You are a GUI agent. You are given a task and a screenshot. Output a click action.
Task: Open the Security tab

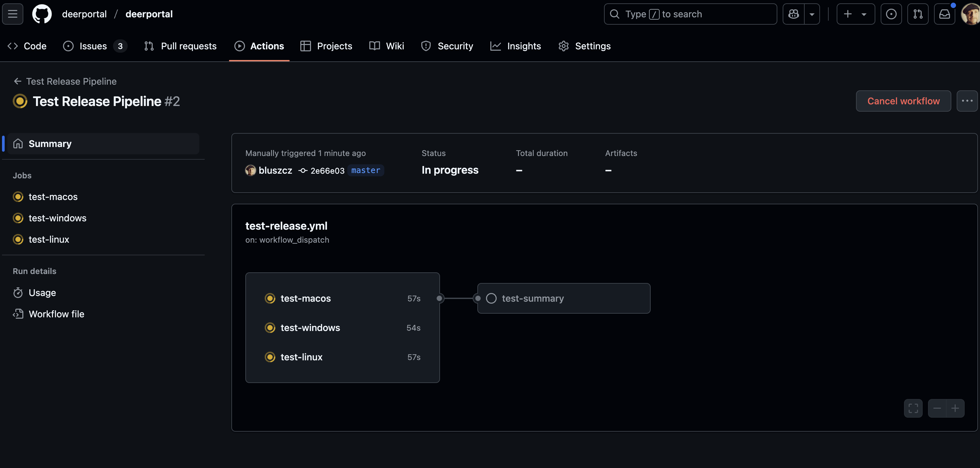(447, 46)
